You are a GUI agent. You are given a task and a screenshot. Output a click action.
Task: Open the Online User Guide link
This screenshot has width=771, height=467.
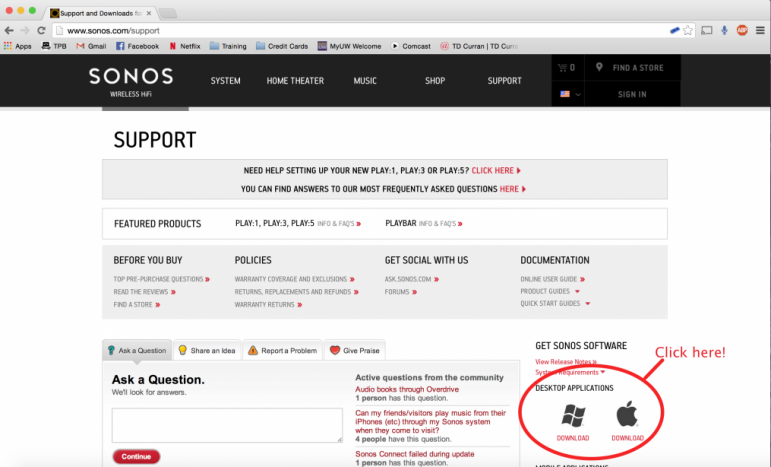[553, 279]
